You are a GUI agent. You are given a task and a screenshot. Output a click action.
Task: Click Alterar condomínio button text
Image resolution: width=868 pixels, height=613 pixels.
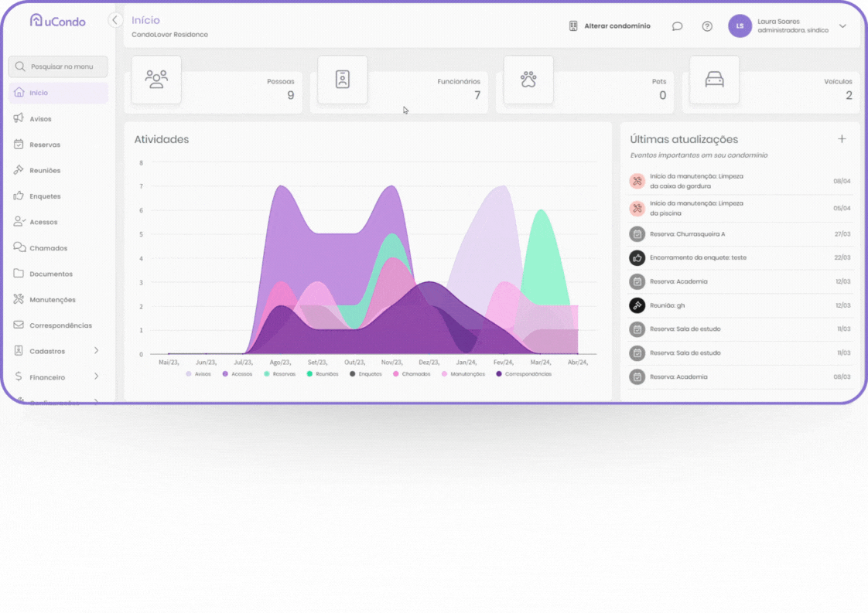pyautogui.click(x=617, y=26)
